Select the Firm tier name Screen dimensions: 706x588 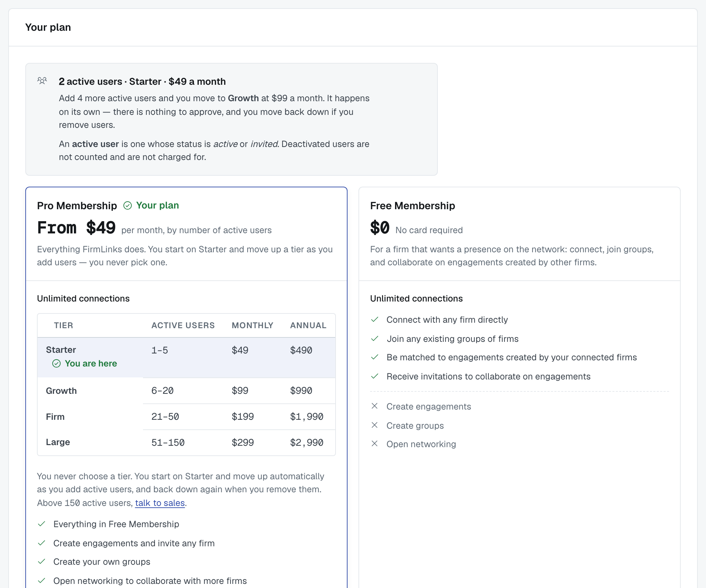55,417
